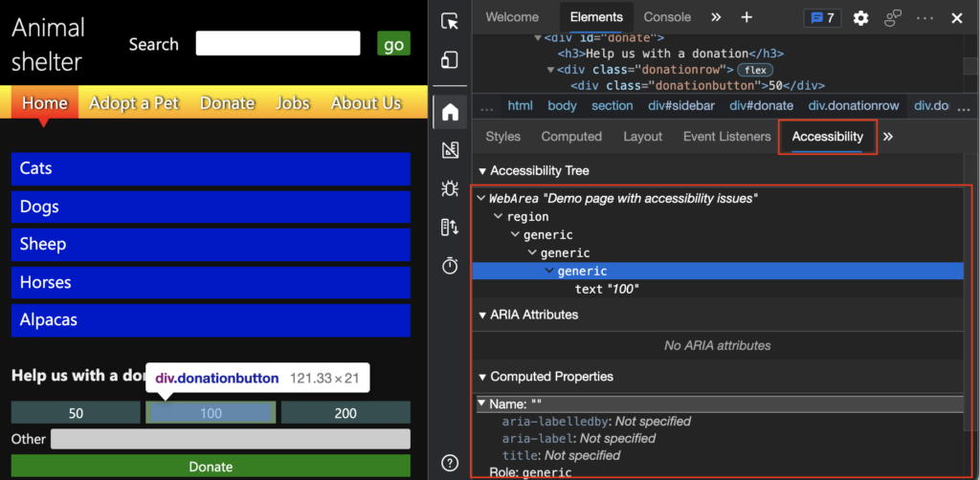The height and width of the screenshot is (480, 980).
Task: Click the green go search button
Action: tap(393, 44)
